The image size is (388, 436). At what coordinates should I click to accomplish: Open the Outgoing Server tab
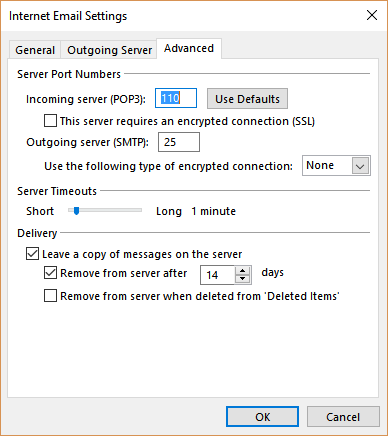point(109,50)
